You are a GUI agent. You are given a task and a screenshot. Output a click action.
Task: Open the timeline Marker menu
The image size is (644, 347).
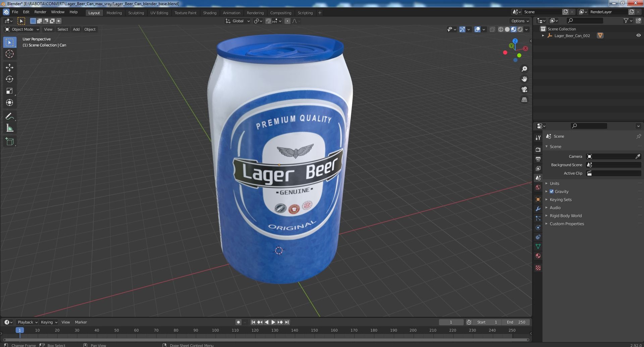tap(81, 322)
